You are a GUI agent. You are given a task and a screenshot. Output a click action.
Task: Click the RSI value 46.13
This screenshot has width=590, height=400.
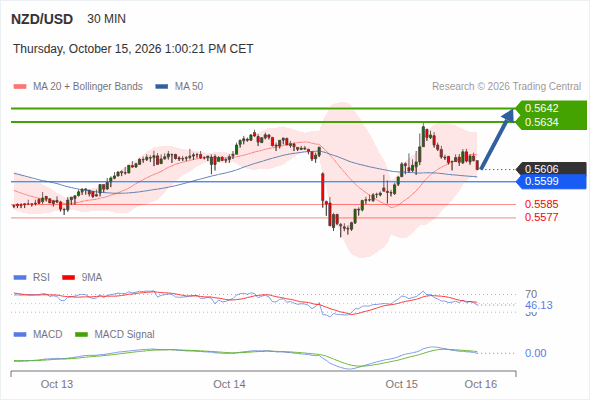(x=539, y=305)
